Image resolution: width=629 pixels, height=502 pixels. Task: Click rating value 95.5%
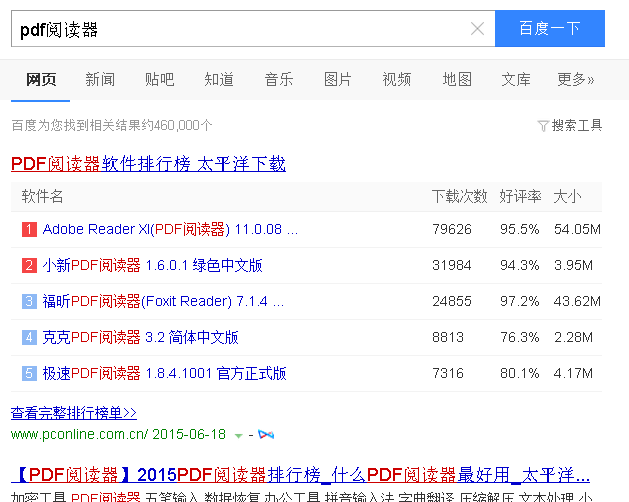click(519, 230)
